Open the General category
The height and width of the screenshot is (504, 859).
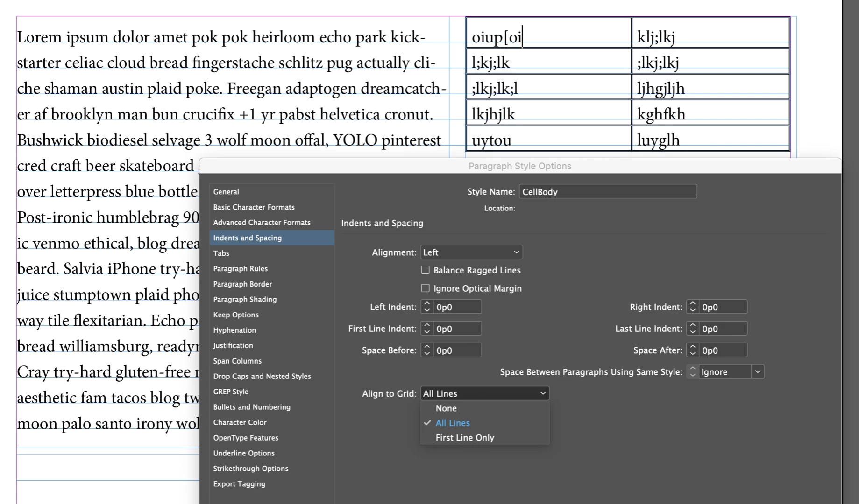pos(272,192)
